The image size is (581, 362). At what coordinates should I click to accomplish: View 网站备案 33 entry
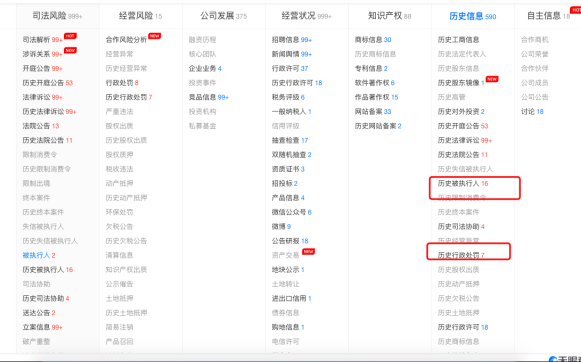pyautogui.click(x=373, y=112)
